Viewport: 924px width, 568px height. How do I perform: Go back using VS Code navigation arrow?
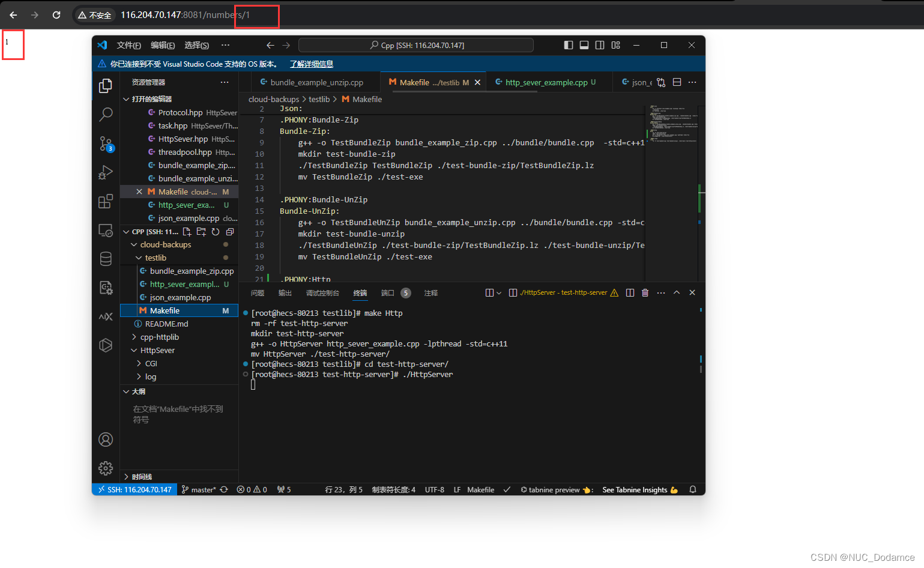pyautogui.click(x=270, y=45)
